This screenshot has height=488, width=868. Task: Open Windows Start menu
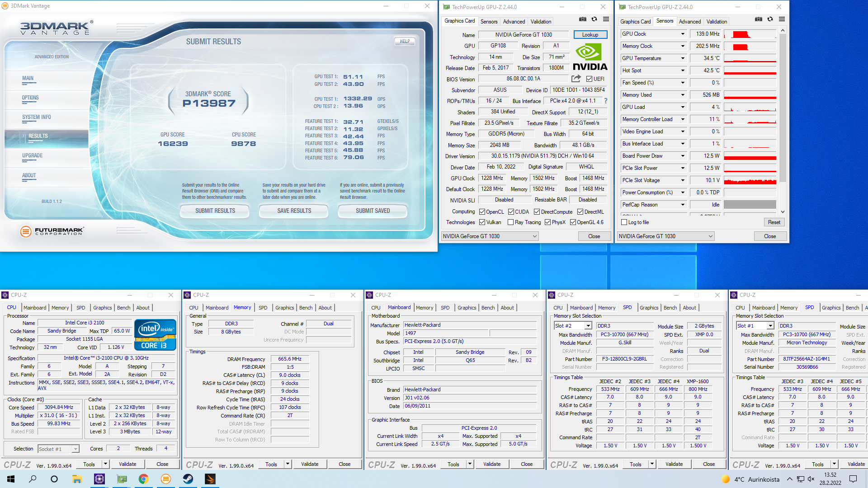[x=11, y=479]
